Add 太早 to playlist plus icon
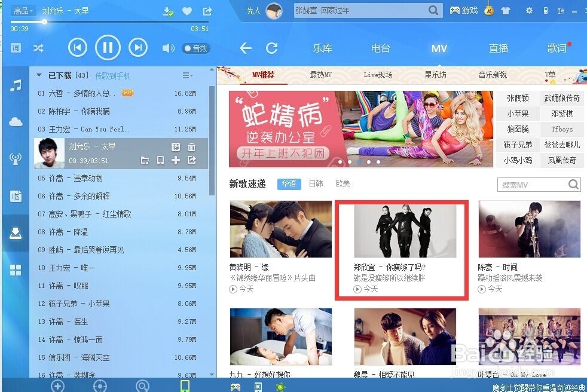 click(176, 161)
